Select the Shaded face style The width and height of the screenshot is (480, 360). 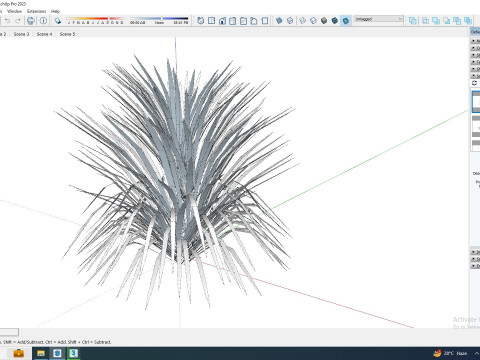pos(324,21)
